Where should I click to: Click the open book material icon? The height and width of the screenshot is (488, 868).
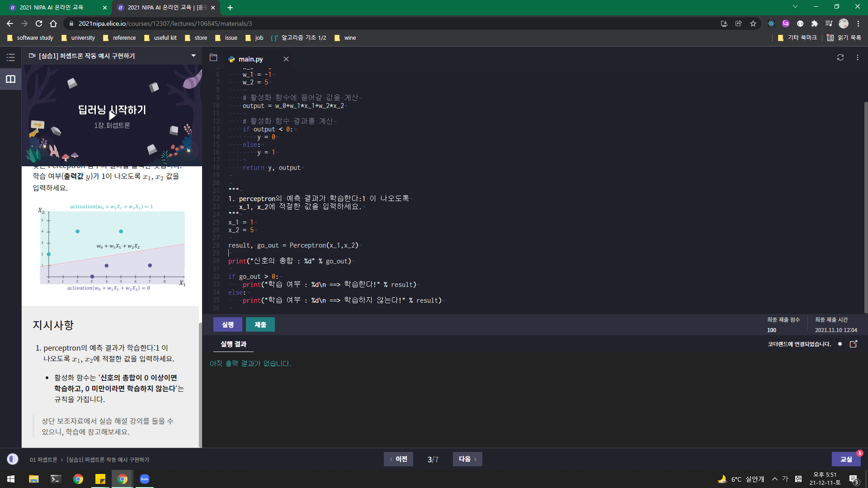click(x=10, y=80)
